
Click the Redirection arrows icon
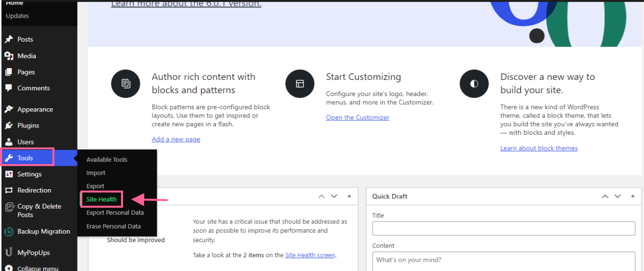click(x=9, y=190)
